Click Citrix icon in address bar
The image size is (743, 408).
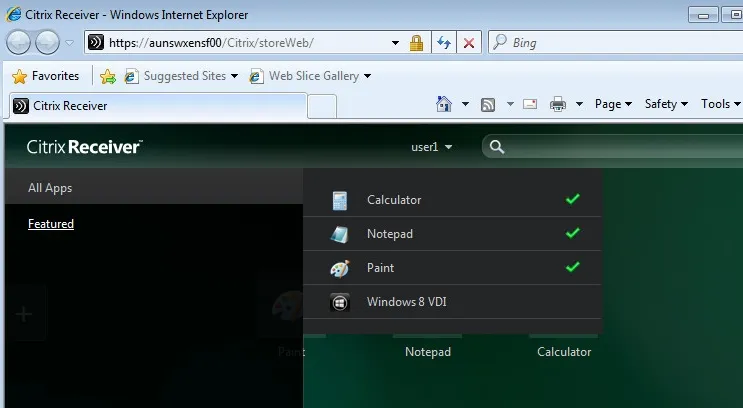[x=96, y=43]
